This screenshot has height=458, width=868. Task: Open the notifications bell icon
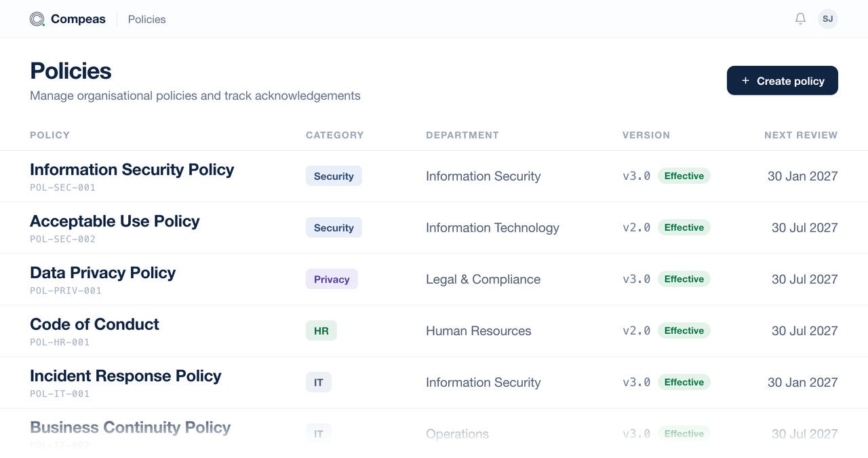pyautogui.click(x=800, y=19)
